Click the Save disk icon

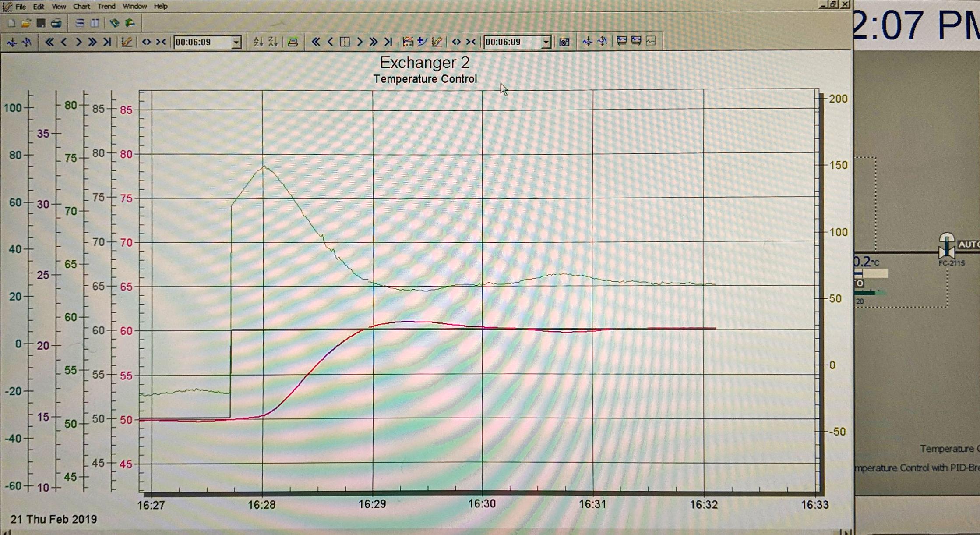point(41,23)
